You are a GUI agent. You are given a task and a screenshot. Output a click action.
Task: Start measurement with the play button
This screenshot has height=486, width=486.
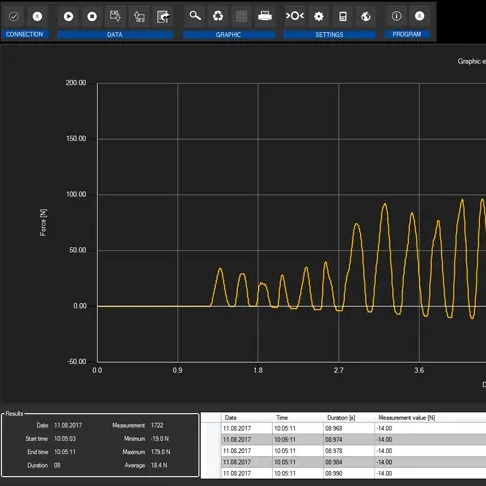coord(69,16)
